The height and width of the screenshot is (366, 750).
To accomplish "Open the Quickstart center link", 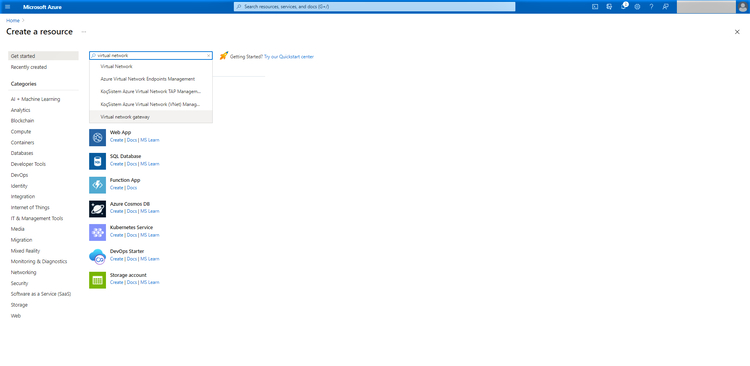I will [289, 56].
